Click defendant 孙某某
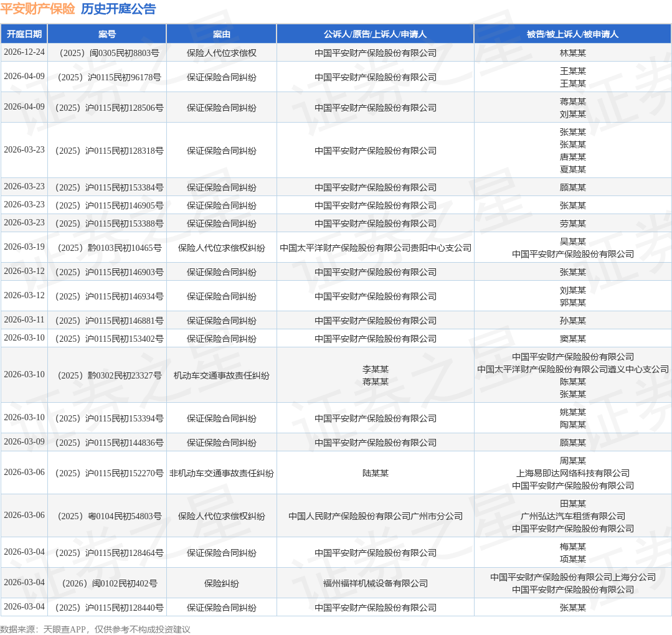This screenshot has width=672, height=635. tap(572, 321)
